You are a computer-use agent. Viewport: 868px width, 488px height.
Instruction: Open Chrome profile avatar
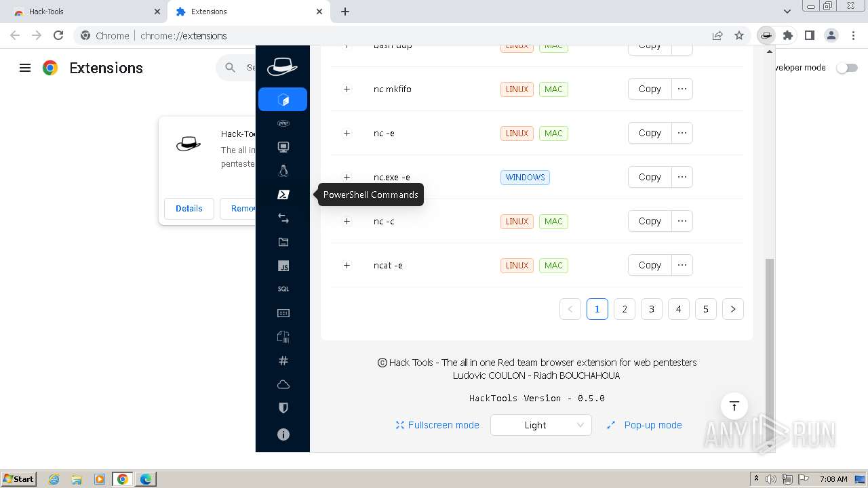coord(831,35)
